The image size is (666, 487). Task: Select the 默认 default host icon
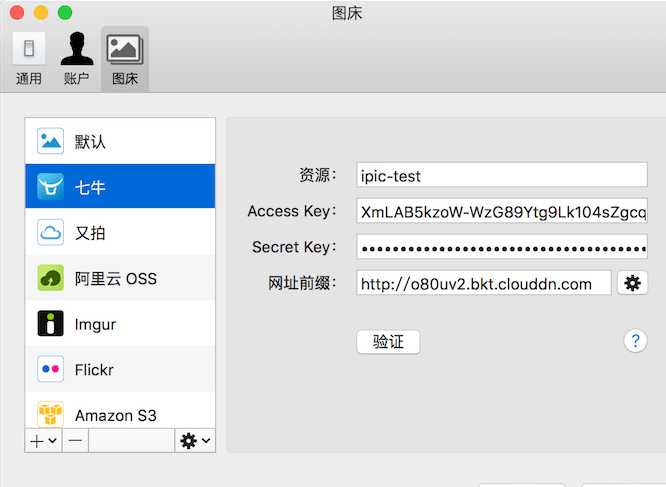click(x=51, y=141)
